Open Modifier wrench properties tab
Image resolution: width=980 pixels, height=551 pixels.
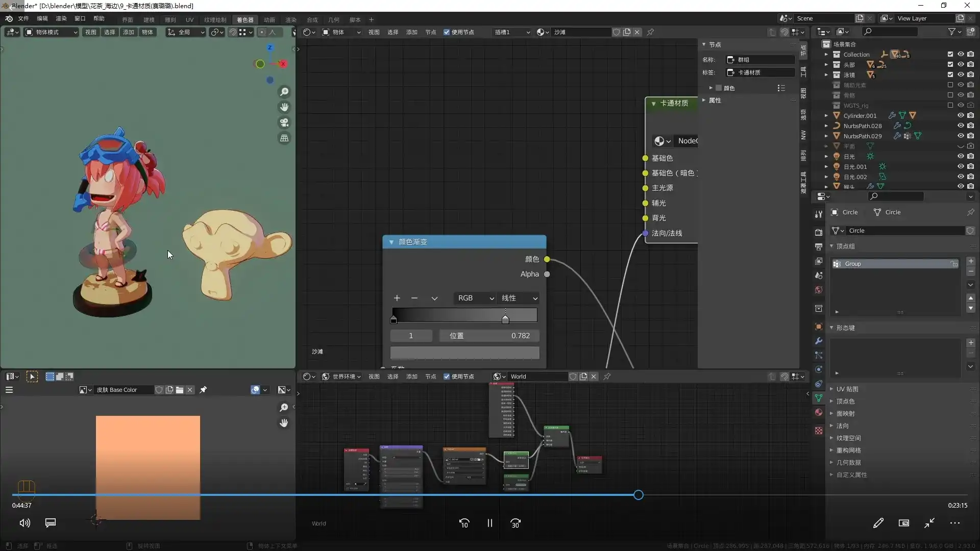[819, 341]
